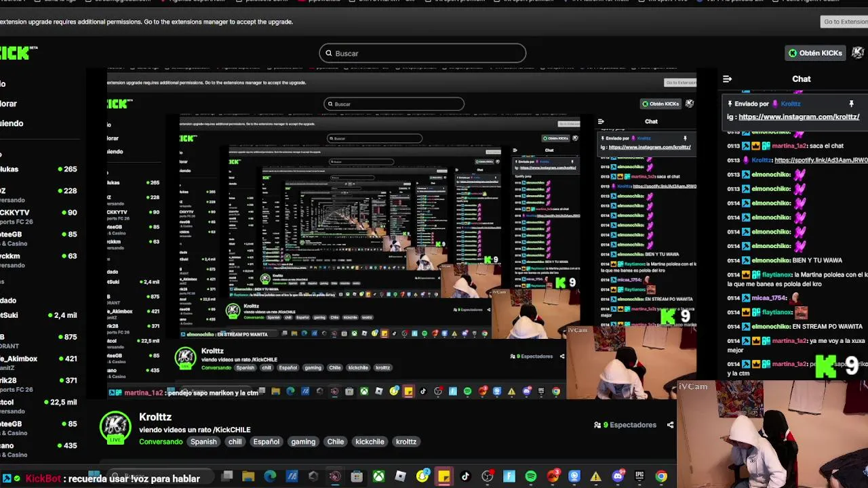Click the Obtén KICKs button
This screenshot has width=868, height=488.
click(x=814, y=53)
